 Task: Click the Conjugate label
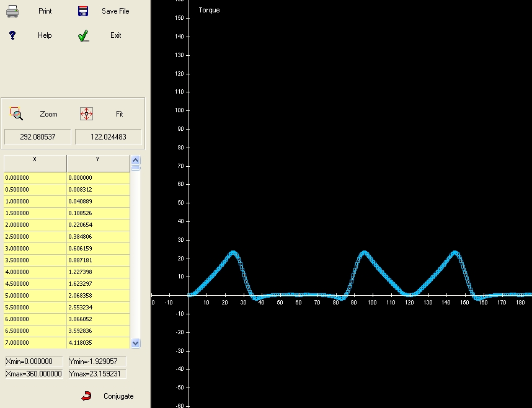(118, 396)
